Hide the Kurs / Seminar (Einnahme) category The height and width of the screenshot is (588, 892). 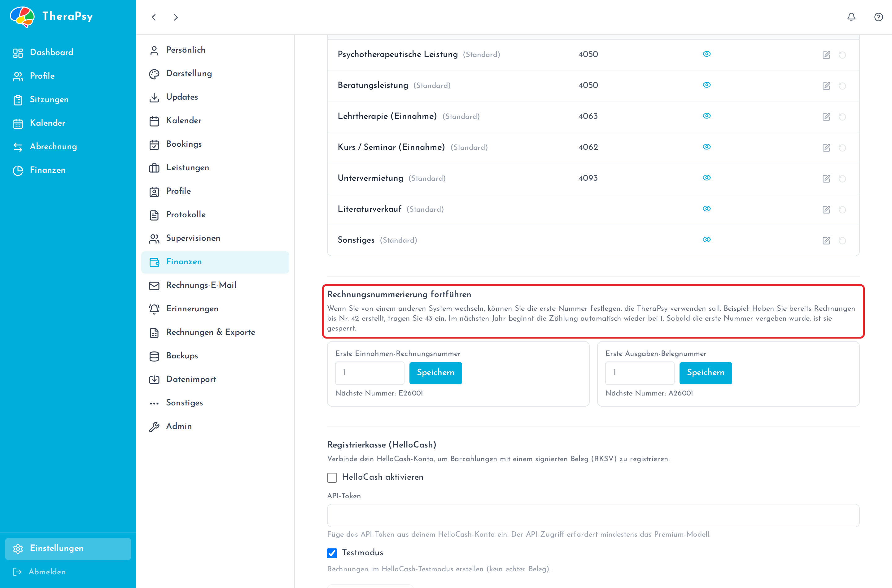706,147
